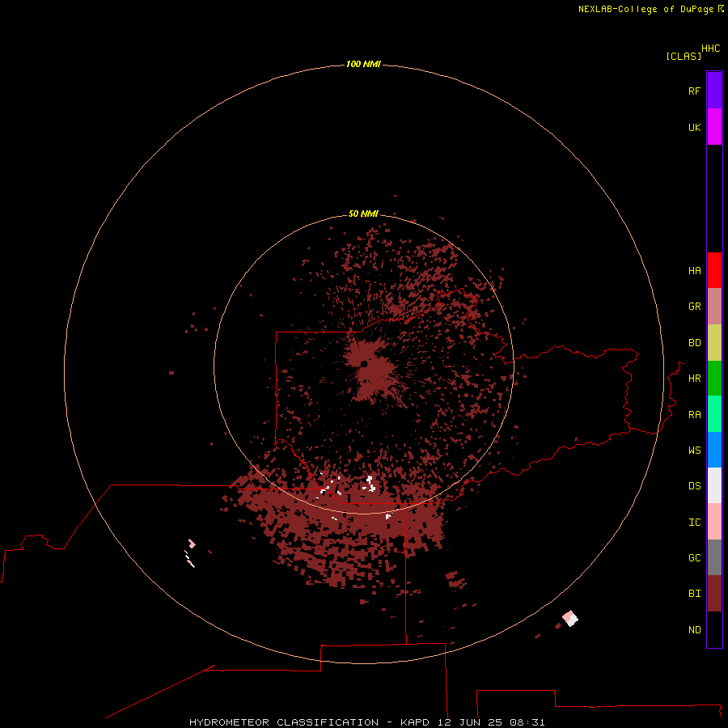Screen dimensions: 728x728
Task: Click the BD legend label
Action: 694,343
